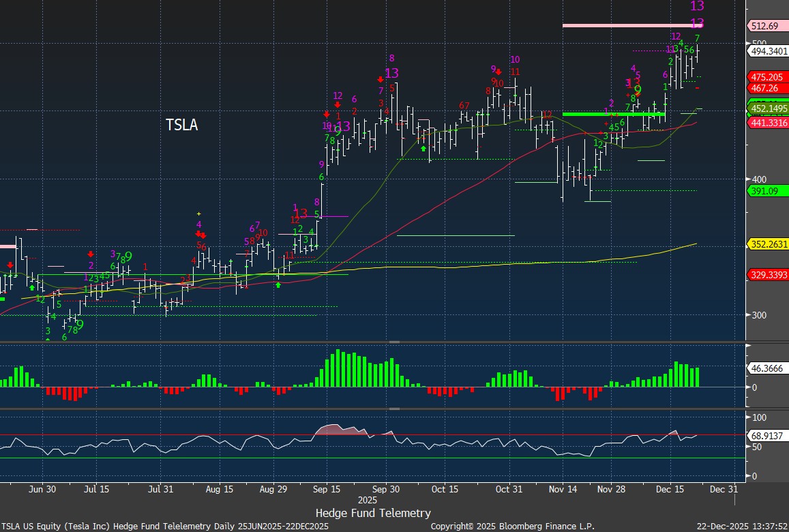The height and width of the screenshot is (532, 789).
Task: Grab divider handle between price chart and histogram
Action: [394, 342]
